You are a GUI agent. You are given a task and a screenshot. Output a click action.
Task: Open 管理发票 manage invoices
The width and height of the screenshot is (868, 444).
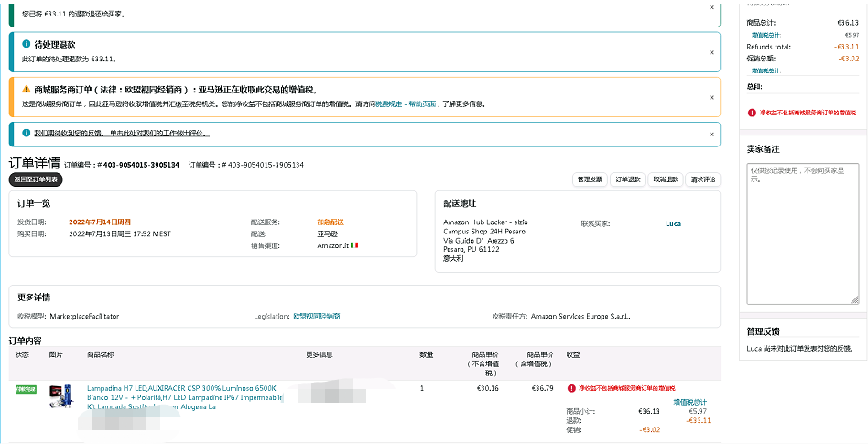pyautogui.click(x=589, y=179)
